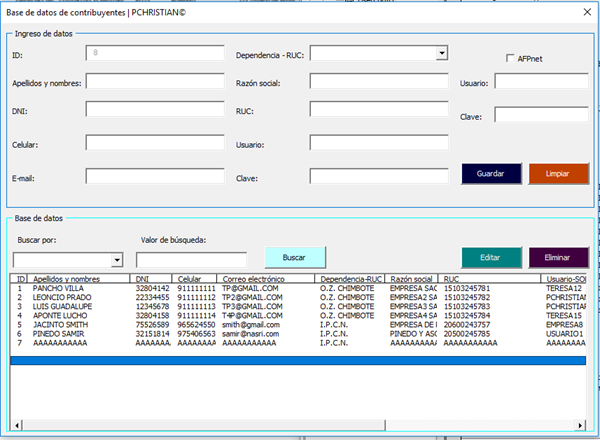
Task: Select the PINEDO SAMIR row
Action: point(58,333)
